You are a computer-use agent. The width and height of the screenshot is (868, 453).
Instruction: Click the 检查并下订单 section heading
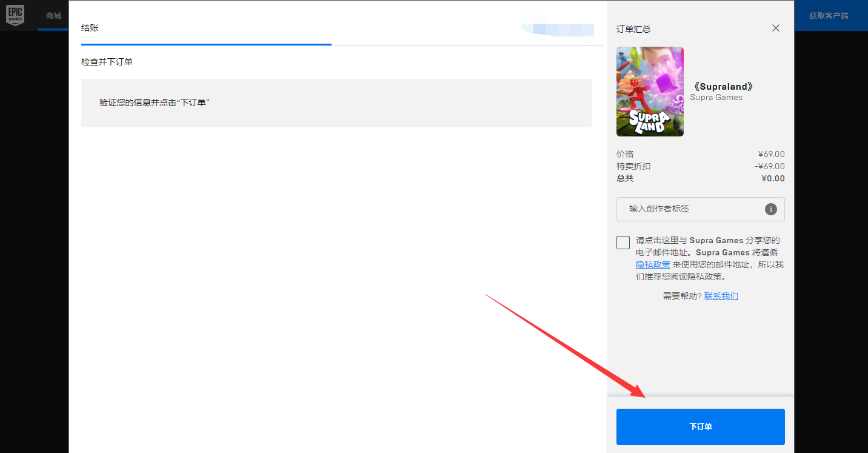(107, 62)
